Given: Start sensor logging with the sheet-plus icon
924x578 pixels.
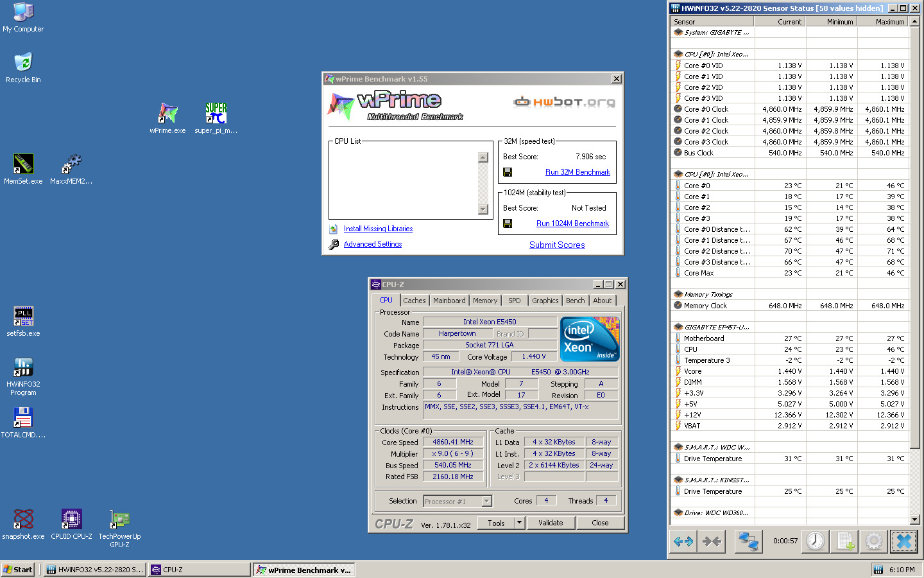Looking at the screenshot, I should click(845, 541).
